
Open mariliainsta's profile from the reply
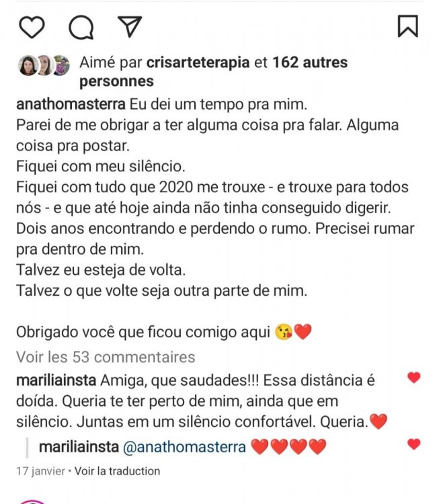click(78, 447)
